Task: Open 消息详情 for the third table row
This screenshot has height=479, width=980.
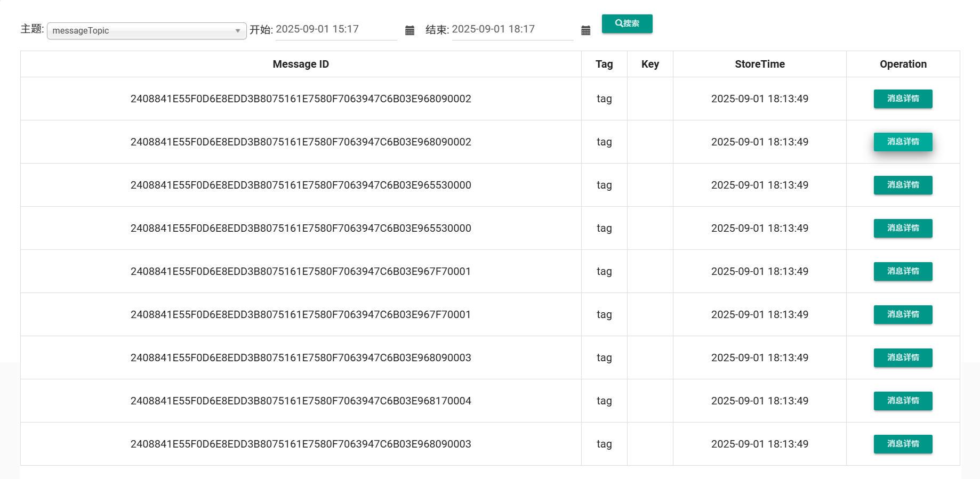Action: [x=903, y=185]
